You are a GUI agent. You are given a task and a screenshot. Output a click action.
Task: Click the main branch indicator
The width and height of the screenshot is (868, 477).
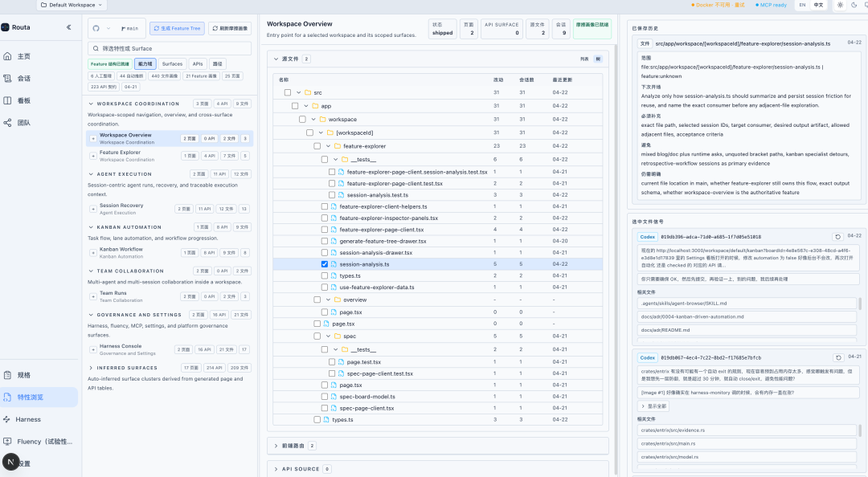tap(130, 28)
